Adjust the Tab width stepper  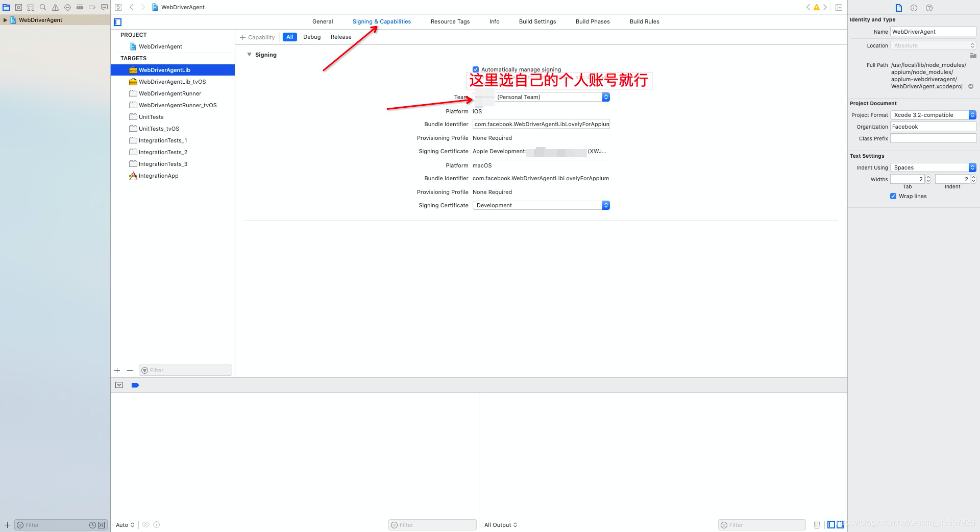[928, 179]
